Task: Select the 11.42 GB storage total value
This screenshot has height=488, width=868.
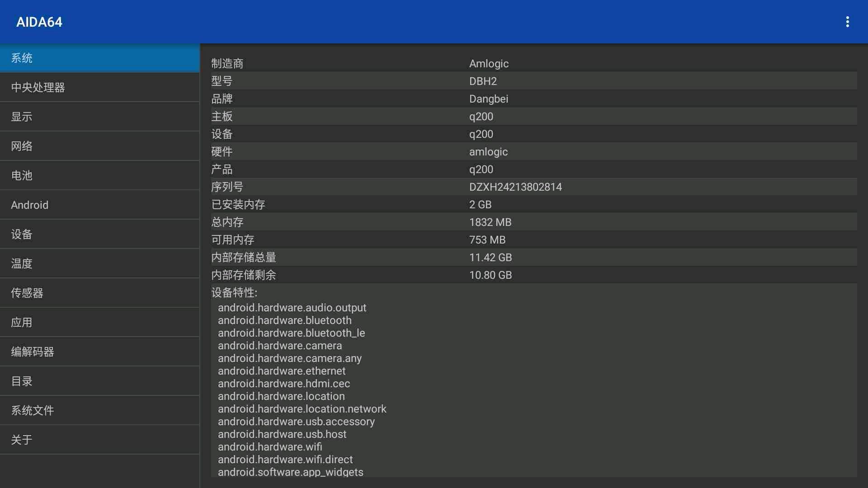Action: point(491,258)
